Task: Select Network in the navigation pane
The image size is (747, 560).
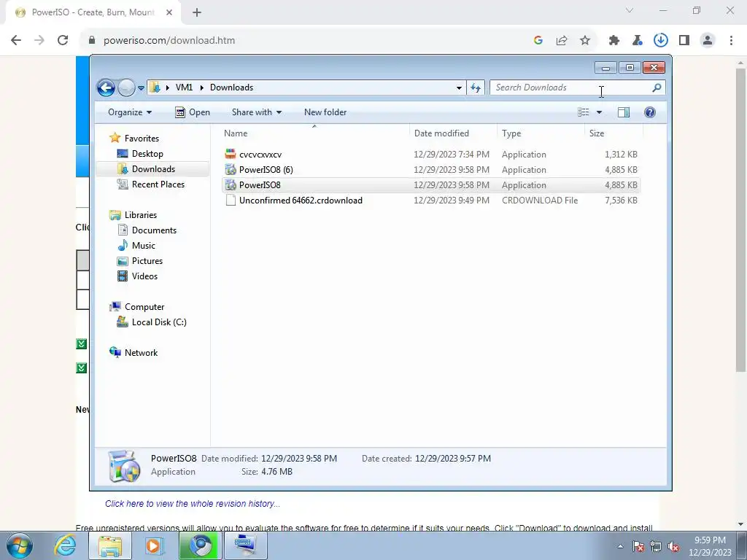Action: click(133, 353)
